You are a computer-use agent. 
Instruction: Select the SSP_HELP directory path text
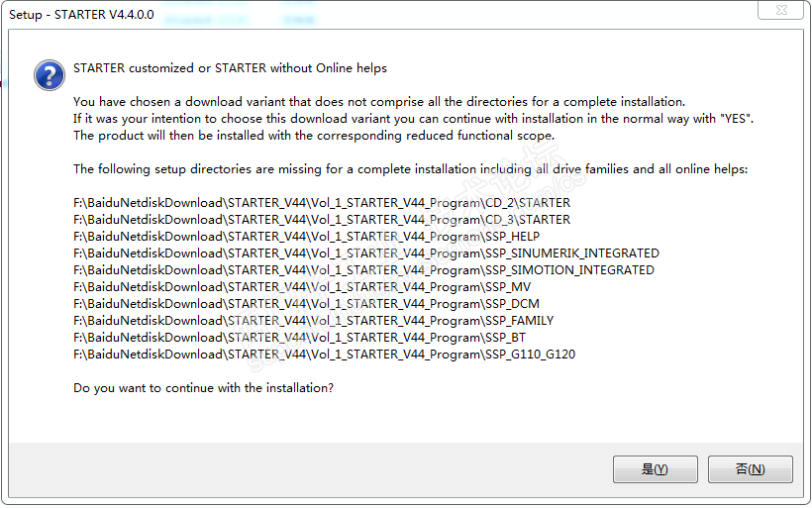(x=307, y=237)
